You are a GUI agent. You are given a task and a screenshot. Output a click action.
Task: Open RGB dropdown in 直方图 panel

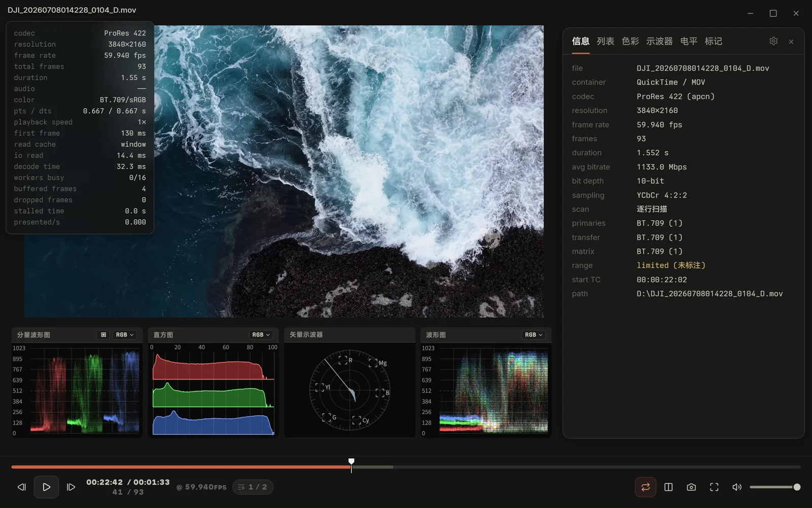tap(261, 335)
